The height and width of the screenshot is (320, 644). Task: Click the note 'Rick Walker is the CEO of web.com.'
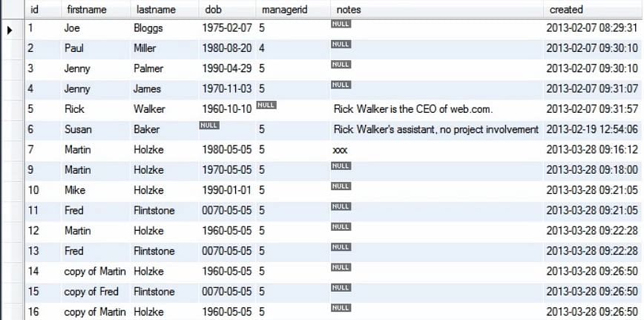413,109
